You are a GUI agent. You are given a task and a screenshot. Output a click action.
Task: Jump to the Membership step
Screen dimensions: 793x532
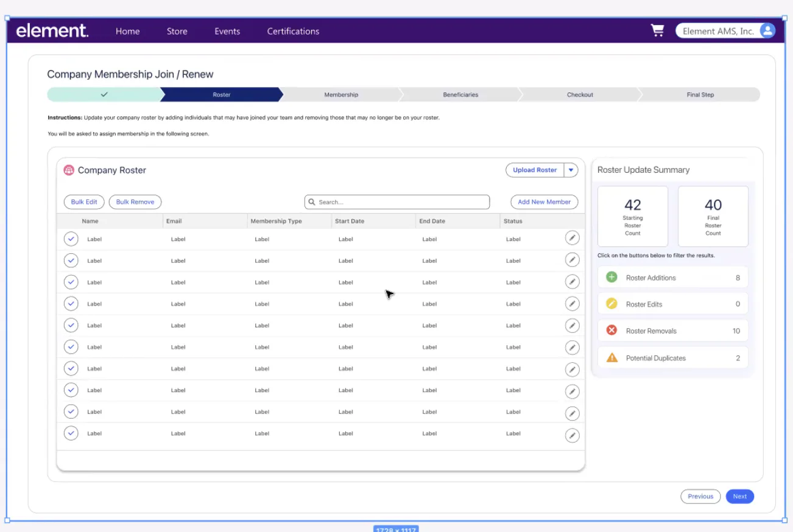pos(341,94)
